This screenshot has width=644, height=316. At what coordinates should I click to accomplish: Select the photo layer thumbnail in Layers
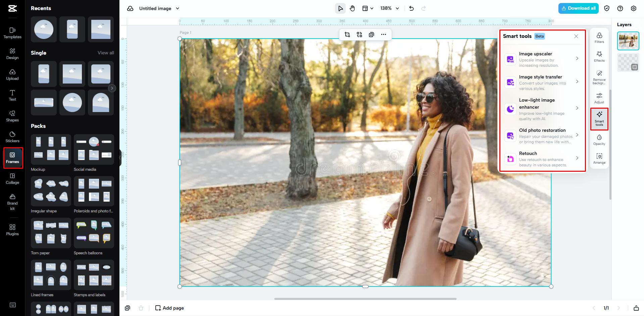(x=628, y=41)
